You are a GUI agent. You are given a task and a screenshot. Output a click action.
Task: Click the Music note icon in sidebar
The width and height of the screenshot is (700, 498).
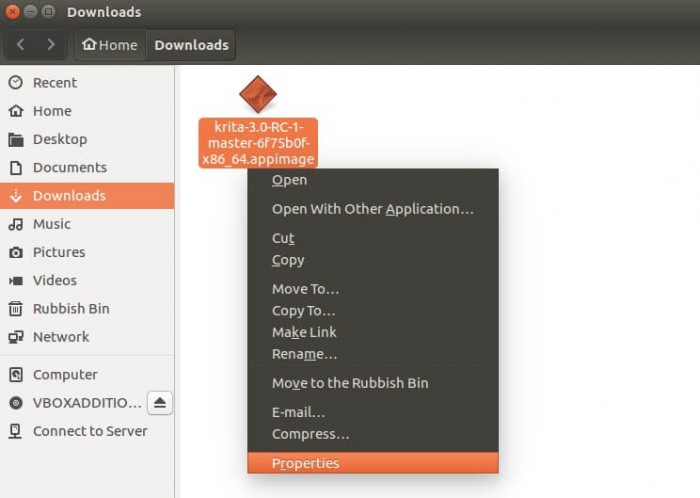pos(16,224)
